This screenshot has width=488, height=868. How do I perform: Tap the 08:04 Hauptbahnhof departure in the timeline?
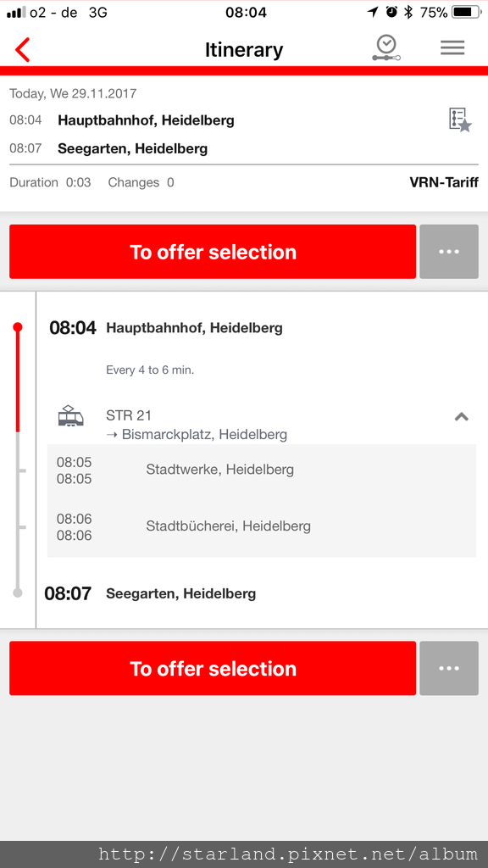tap(166, 328)
